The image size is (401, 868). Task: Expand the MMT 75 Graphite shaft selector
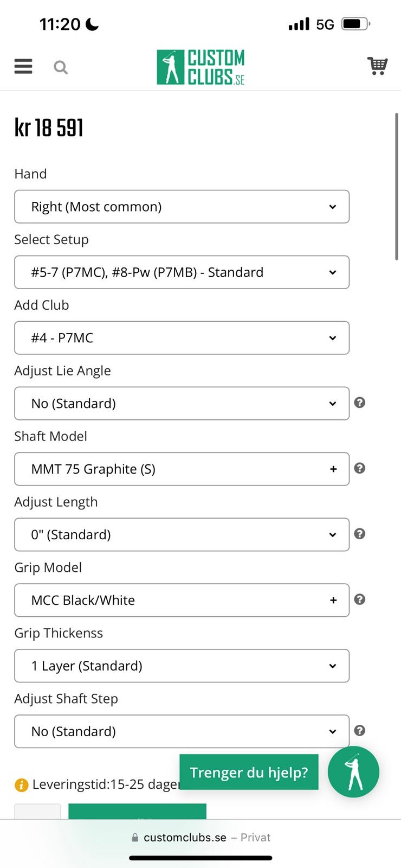[x=182, y=469]
